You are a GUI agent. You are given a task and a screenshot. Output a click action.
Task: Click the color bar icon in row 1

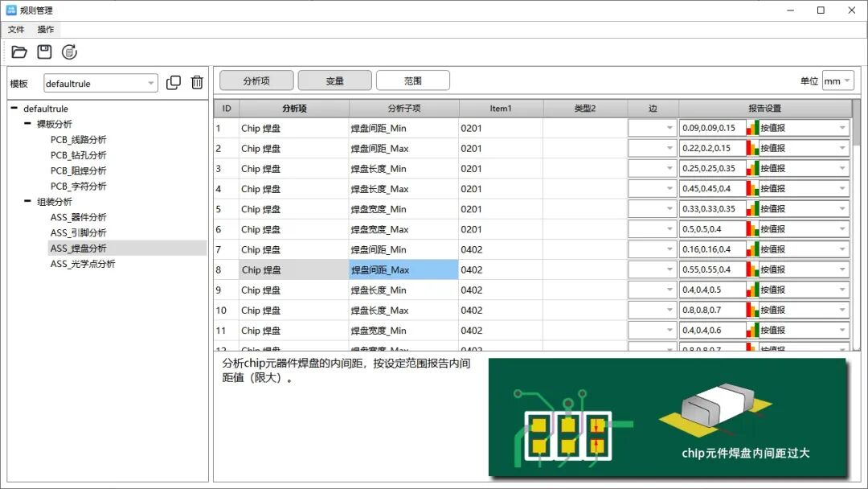[753, 128]
